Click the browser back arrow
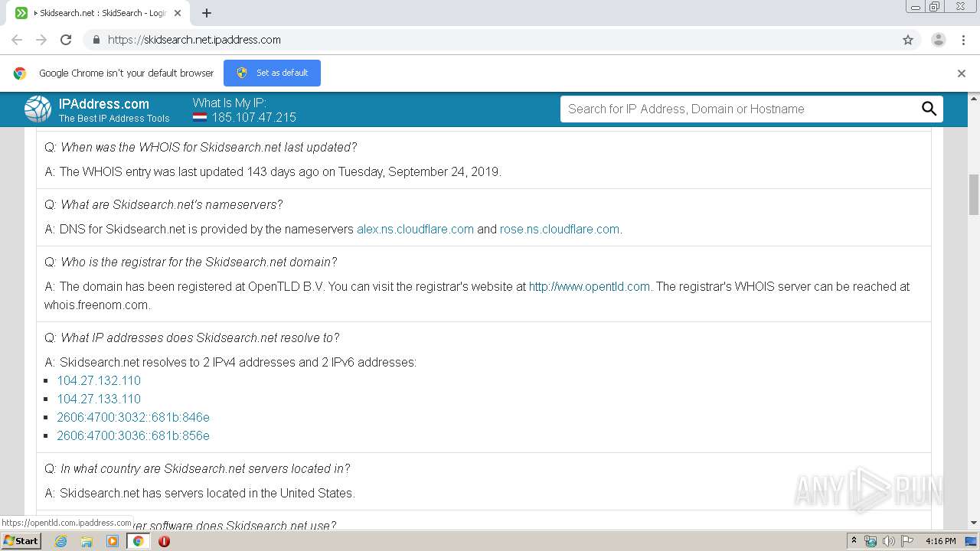The height and width of the screenshot is (551, 980). (17, 40)
